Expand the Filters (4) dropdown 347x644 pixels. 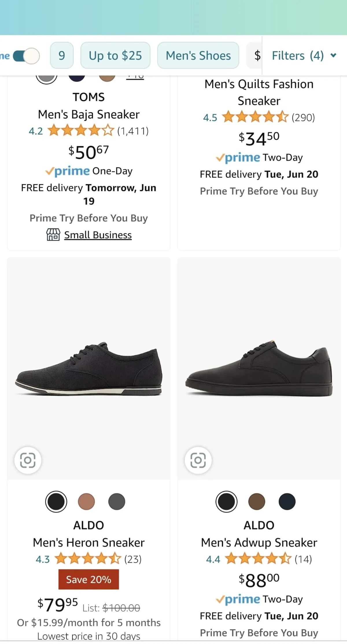[298, 55]
